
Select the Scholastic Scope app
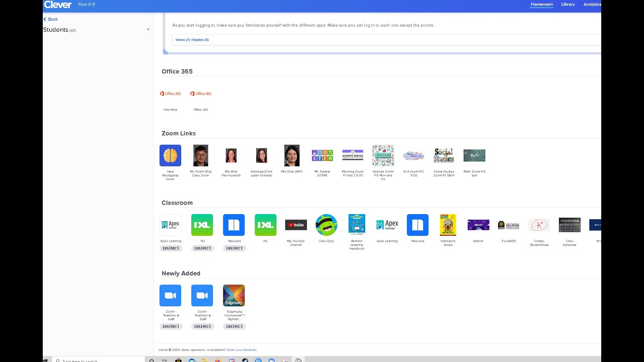coord(447,225)
